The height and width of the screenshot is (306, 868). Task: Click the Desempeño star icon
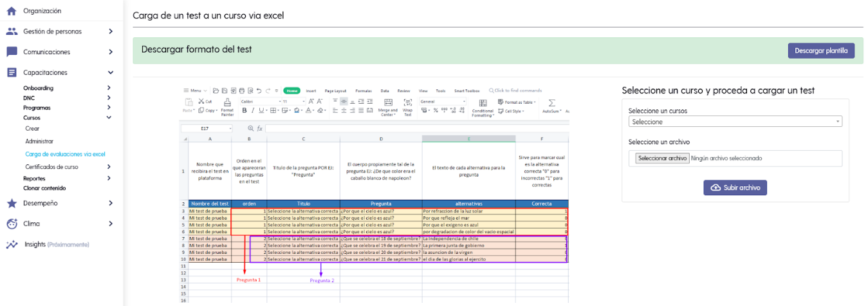pos(12,203)
